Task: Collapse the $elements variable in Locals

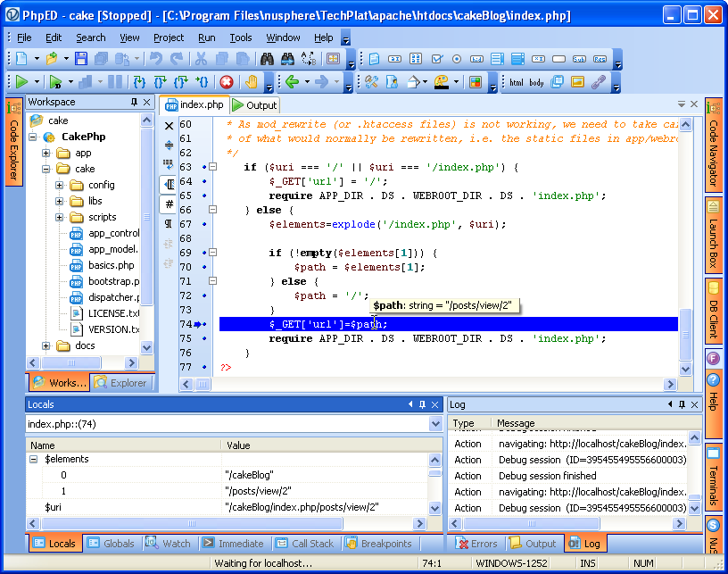Action: pos(34,459)
